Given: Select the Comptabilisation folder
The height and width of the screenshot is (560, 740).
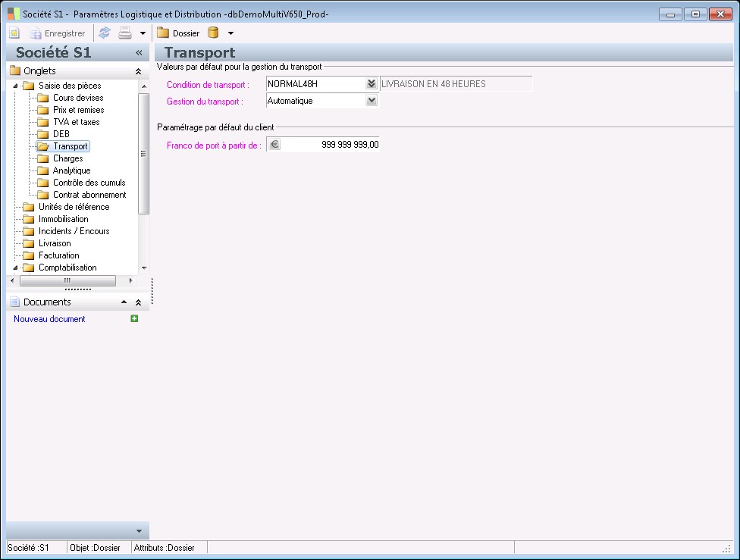Looking at the screenshot, I should [x=67, y=267].
